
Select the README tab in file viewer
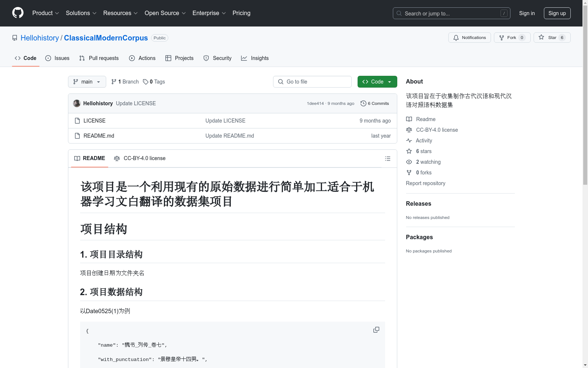[x=90, y=158]
